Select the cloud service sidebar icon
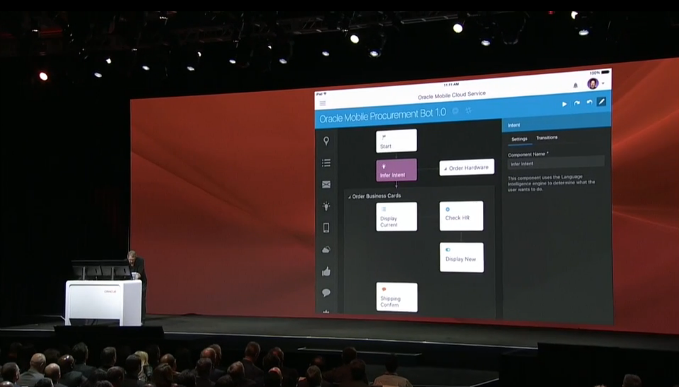679x387 pixels. pos(326,250)
